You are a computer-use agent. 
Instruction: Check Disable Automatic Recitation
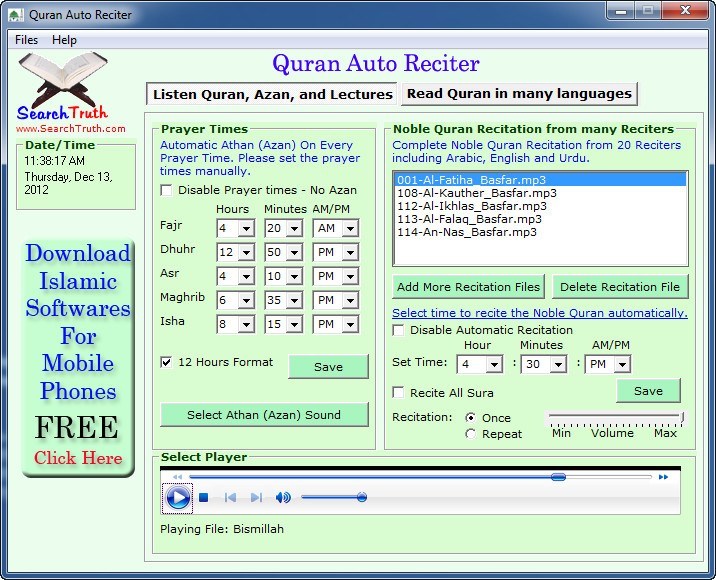pyautogui.click(x=398, y=330)
